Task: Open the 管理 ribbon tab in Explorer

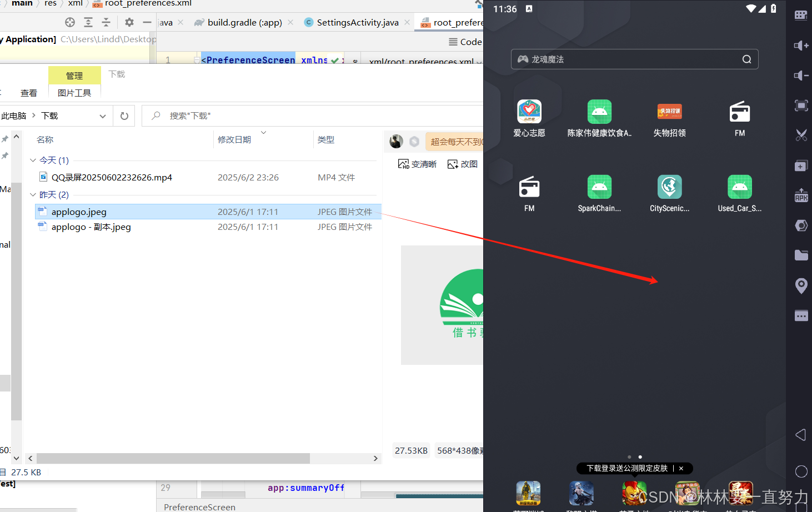Action: coord(74,76)
